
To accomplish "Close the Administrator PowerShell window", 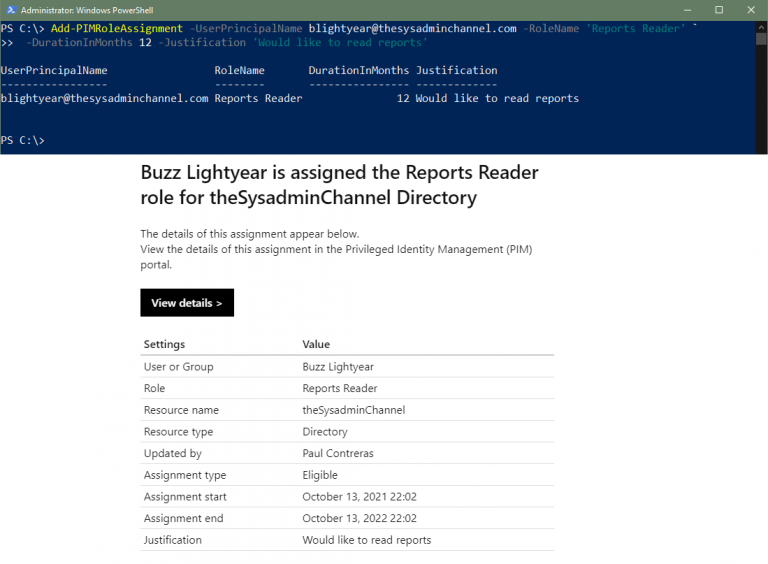I will [751, 10].
